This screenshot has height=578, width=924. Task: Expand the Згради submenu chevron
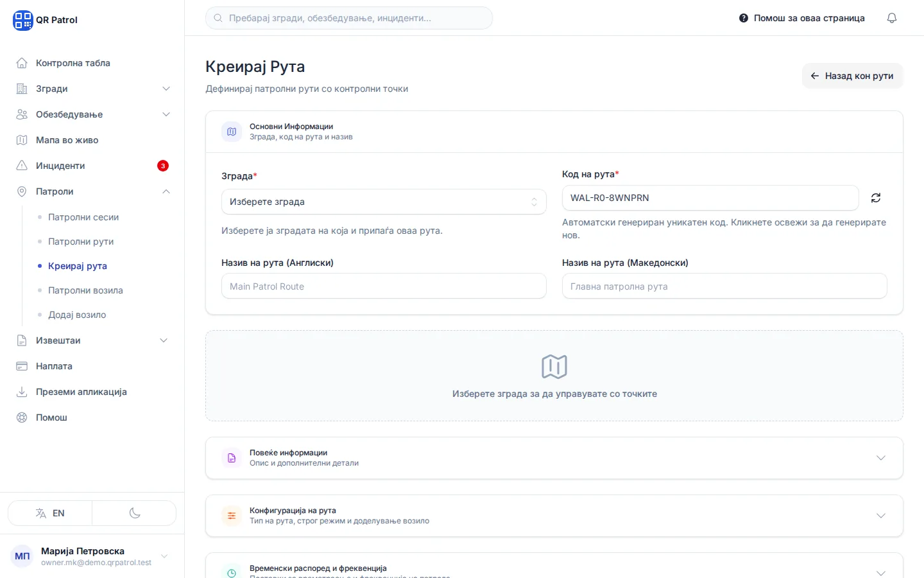click(x=166, y=89)
